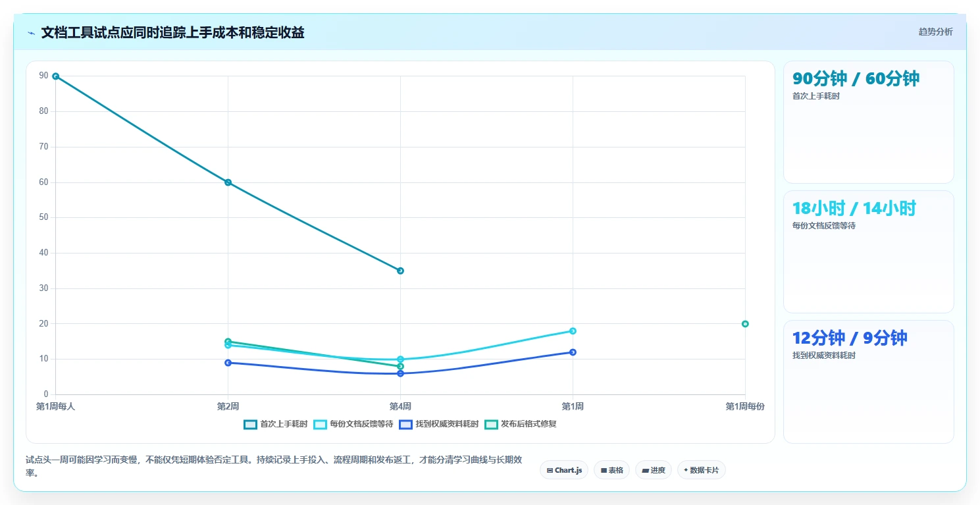Image resolution: width=980 pixels, height=505 pixels.
Task: Click the 首次上手耗时 card caption
Action: (816, 96)
